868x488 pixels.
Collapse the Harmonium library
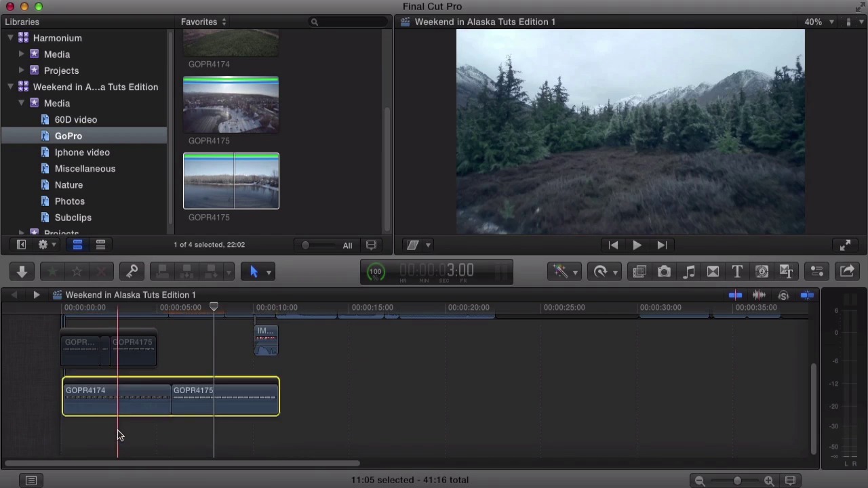[10, 38]
